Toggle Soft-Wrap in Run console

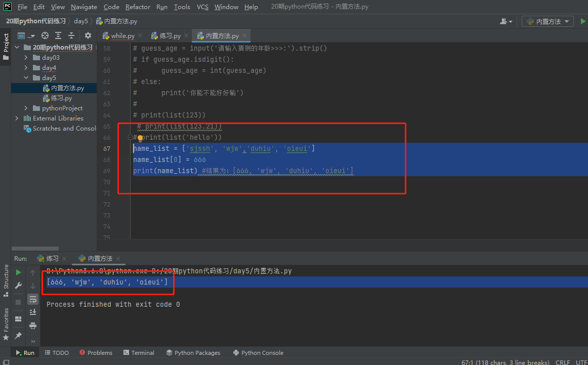pos(33,299)
